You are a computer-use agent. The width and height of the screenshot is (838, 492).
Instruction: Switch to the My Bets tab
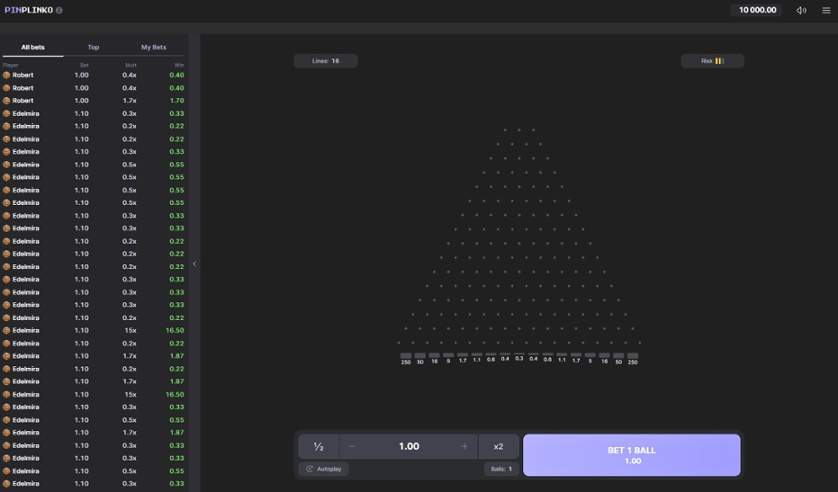[x=153, y=47]
